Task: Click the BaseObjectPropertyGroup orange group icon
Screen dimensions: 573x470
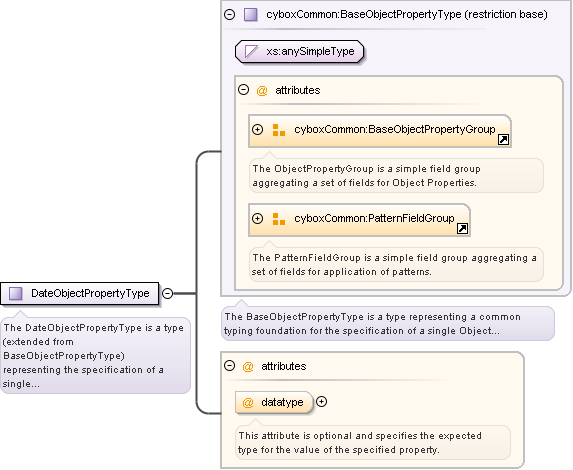Action: (x=279, y=130)
